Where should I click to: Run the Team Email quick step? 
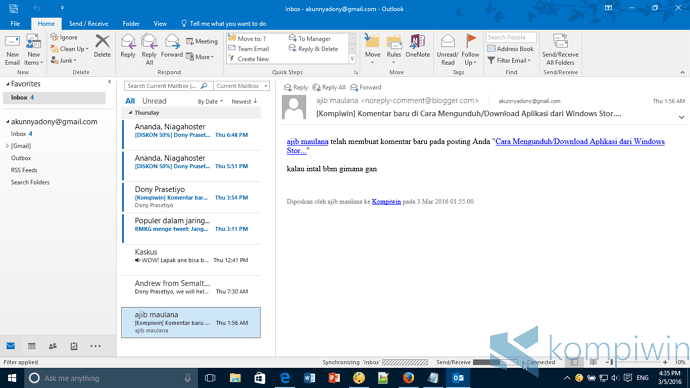(249, 49)
